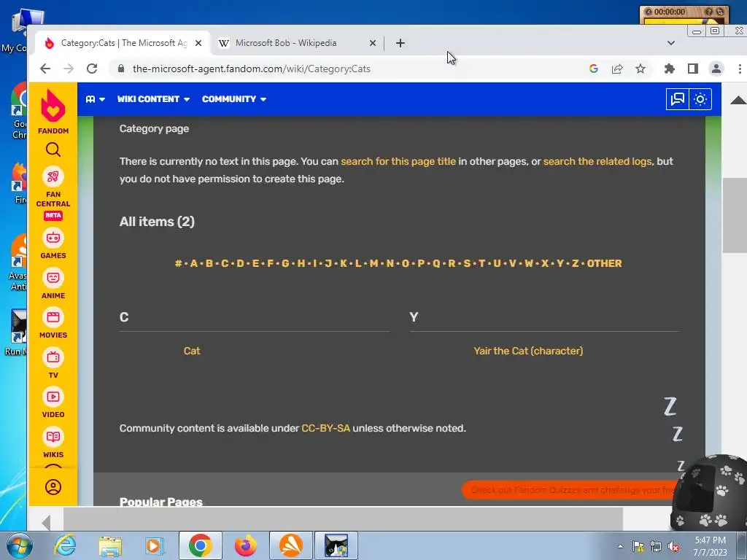The image size is (747, 560).
Task: Share this page using share icon
Action: point(617,69)
